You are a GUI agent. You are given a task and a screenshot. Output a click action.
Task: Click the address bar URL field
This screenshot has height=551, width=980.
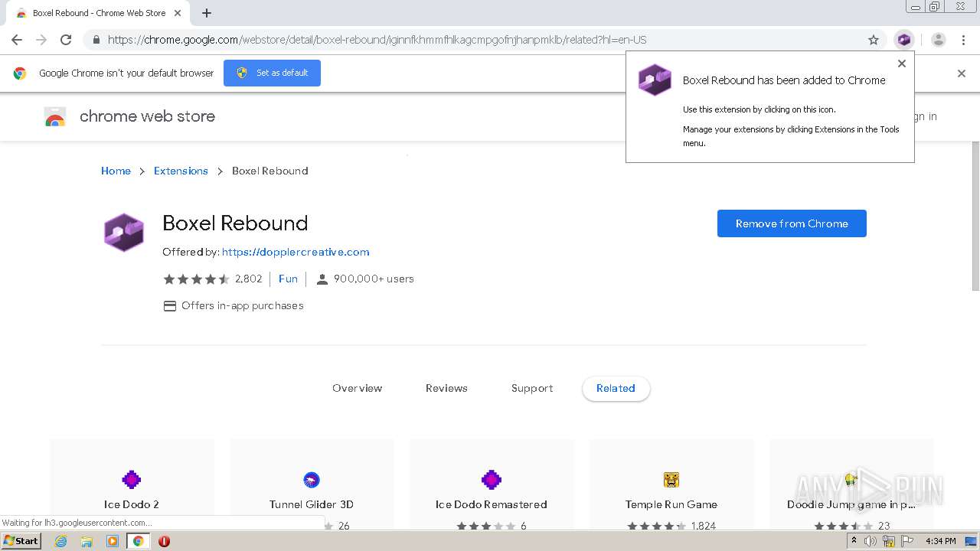pos(482,40)
